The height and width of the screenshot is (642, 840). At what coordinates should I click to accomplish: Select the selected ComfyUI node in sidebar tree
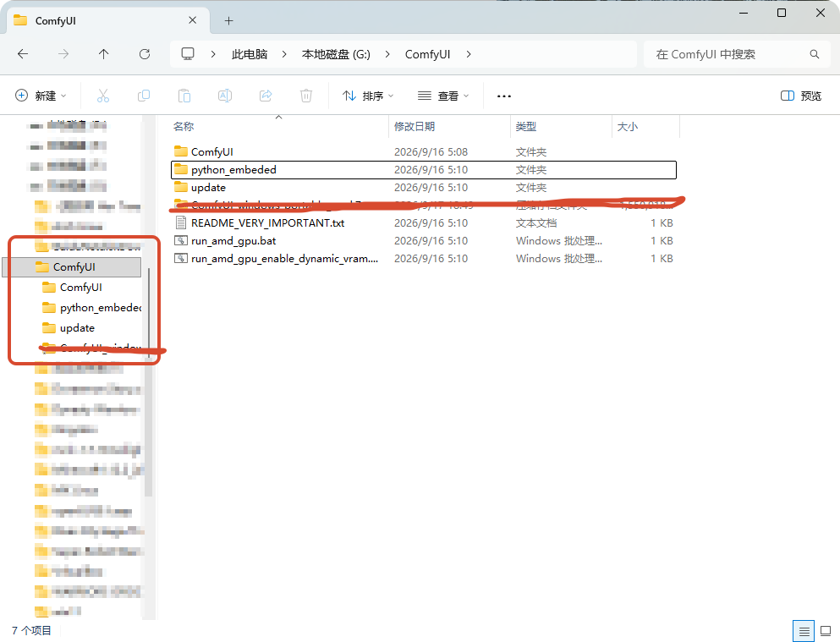click(72, 266)
